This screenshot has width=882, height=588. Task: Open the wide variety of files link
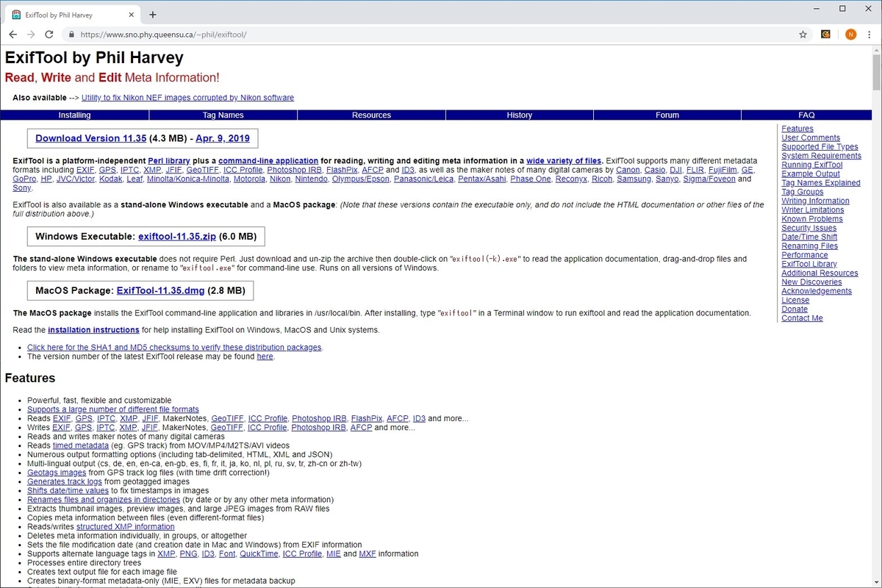[x=564, y=161]
